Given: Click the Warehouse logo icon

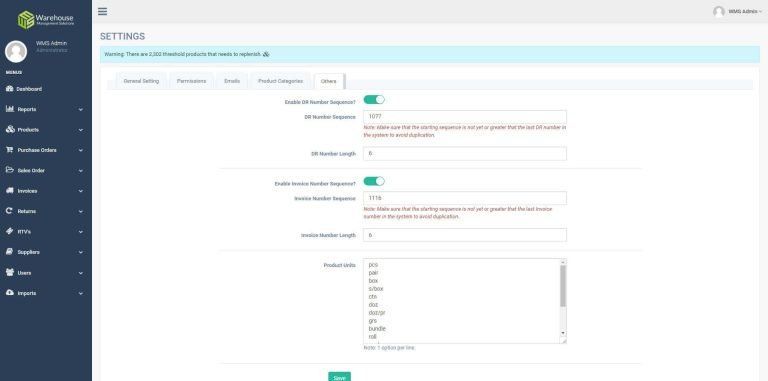Looking at the screenshot, I should pyautogui.click(x=26, y=20).
